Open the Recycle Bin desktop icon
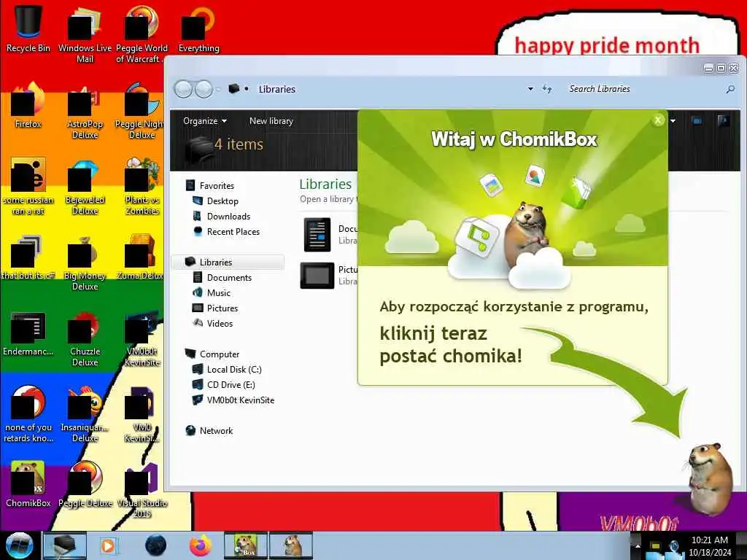Screen dimensions: 747x560 pyautogui.click(x=28, y=28)
